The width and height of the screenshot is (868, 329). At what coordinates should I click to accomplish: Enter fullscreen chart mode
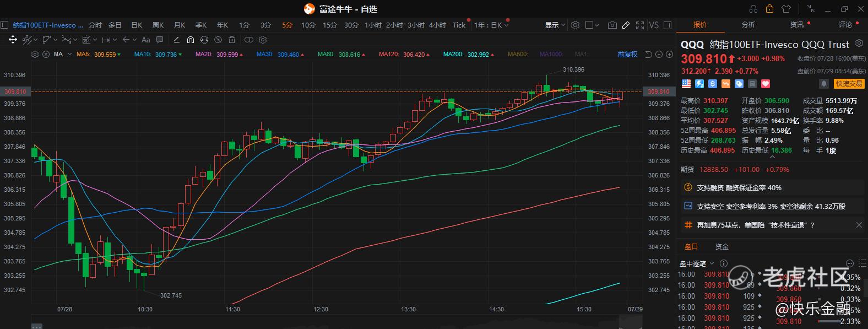click(x=640, y=25)
